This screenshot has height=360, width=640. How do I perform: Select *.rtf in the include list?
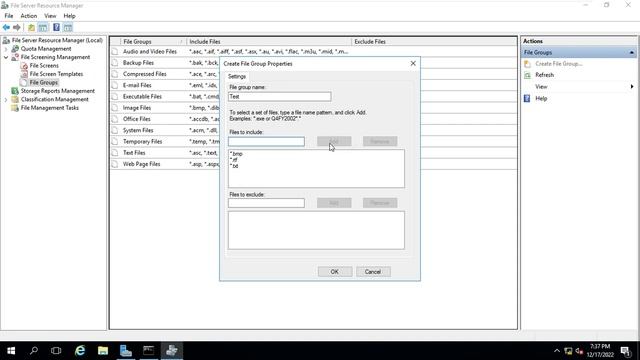[x=234, y=160]
